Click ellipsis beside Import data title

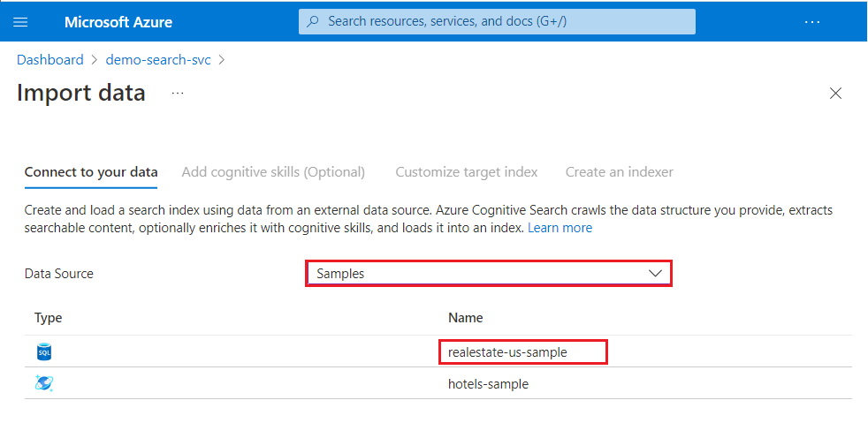tap(178, 93)
